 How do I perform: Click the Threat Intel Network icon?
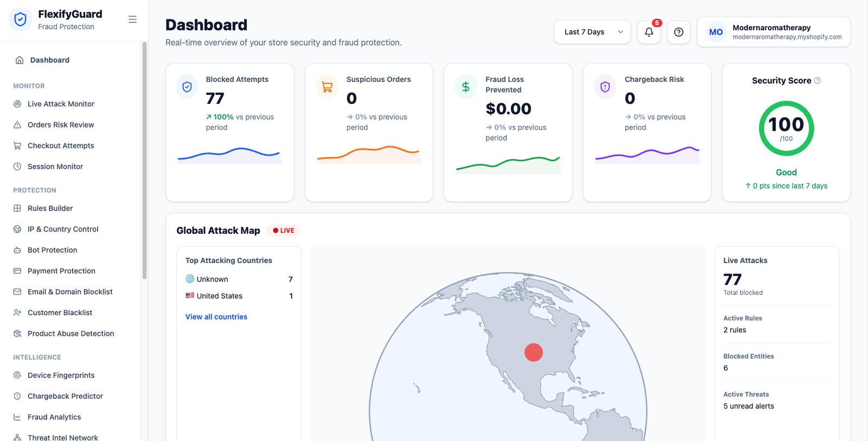[17, 437]
